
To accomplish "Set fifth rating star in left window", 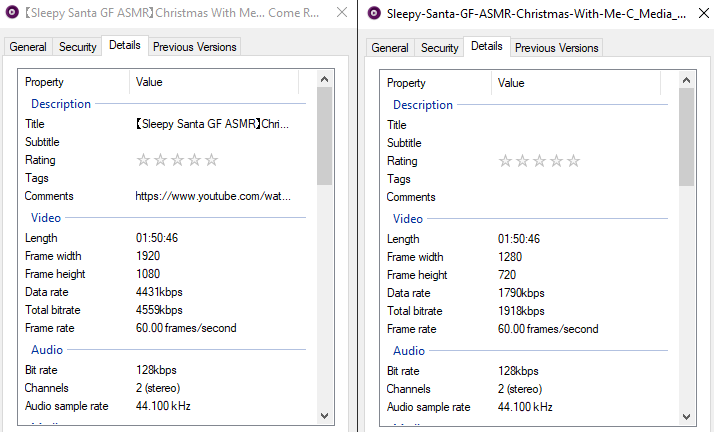I will click(211, 160).
